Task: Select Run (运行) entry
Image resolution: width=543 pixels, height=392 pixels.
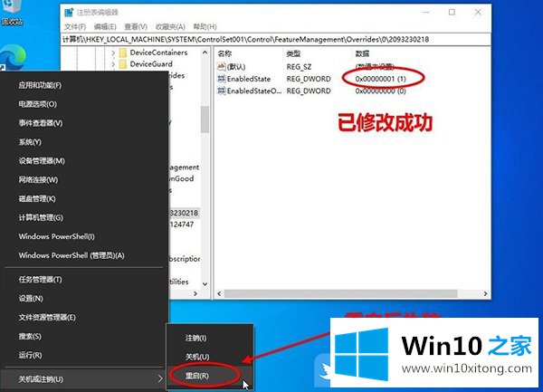Action: coord(84,355)
